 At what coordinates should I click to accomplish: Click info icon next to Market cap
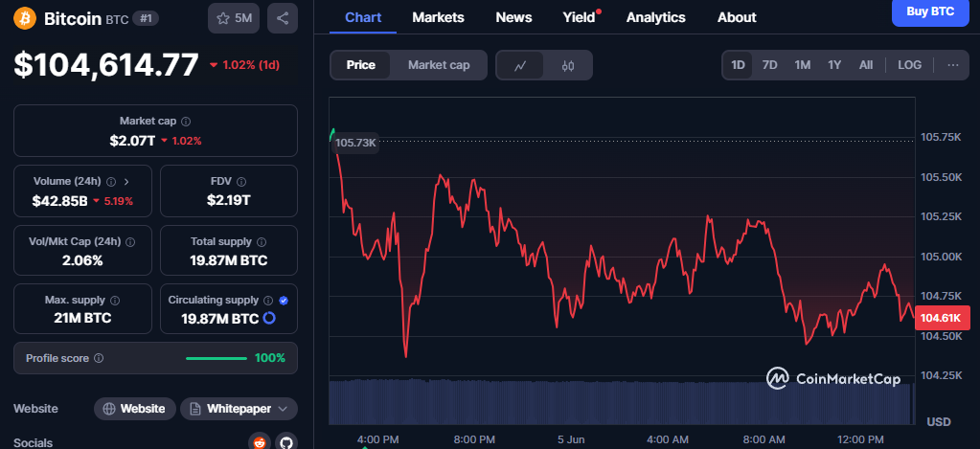point(186,122)
